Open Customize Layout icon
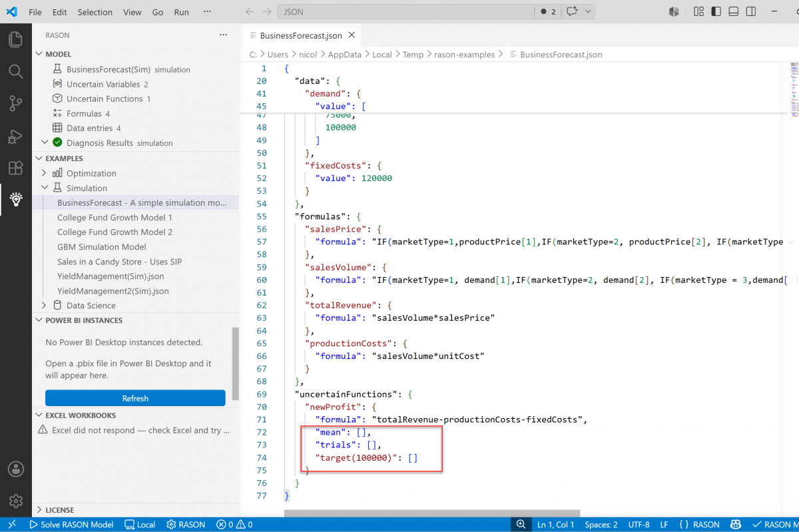The image size is (799, 532). (x=698, y=12)
